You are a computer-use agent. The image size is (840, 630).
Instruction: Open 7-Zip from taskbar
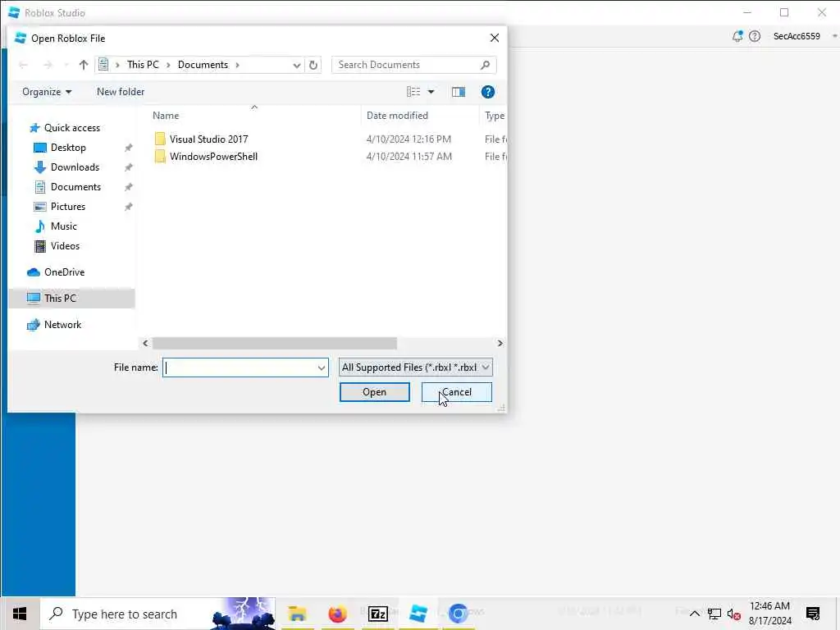tap(377, 614)
